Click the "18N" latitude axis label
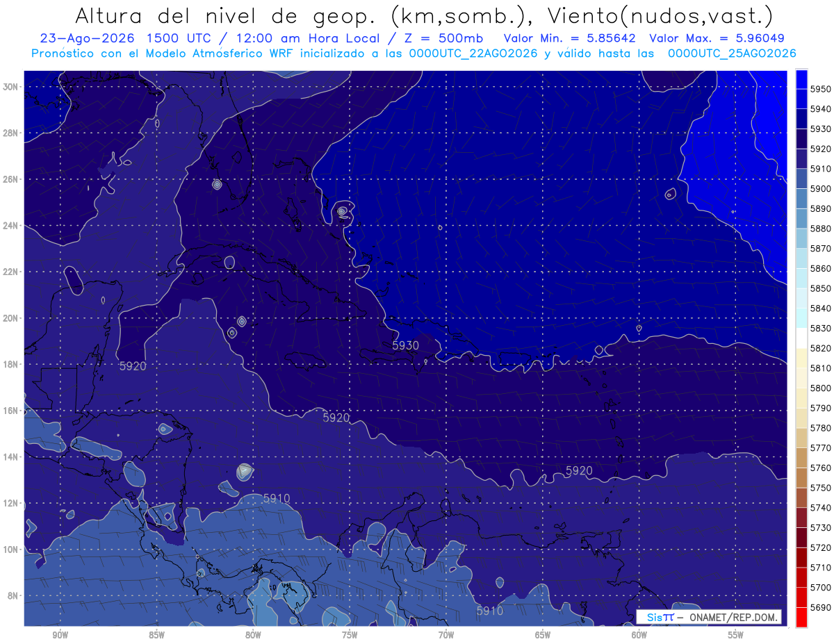The height and width of the screenshot is (644, 834). point(10,364)
